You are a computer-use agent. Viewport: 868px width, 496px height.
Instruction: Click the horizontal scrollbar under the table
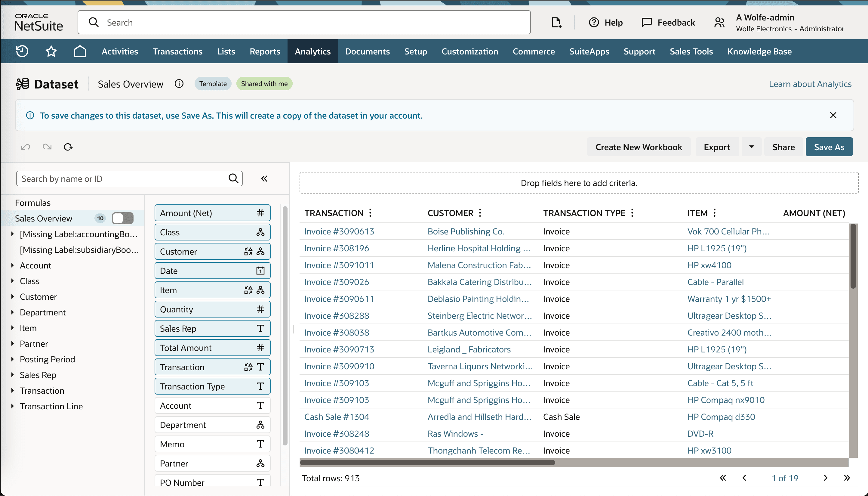[x=427, y=463]
